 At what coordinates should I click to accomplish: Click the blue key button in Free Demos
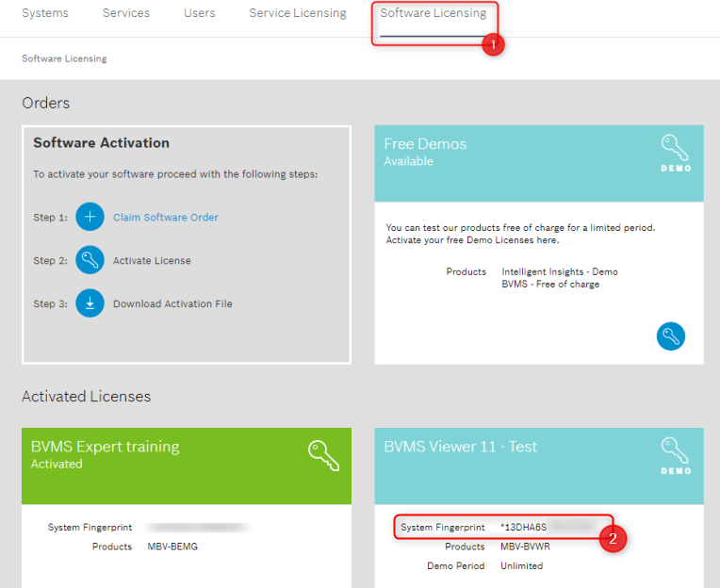670,336
